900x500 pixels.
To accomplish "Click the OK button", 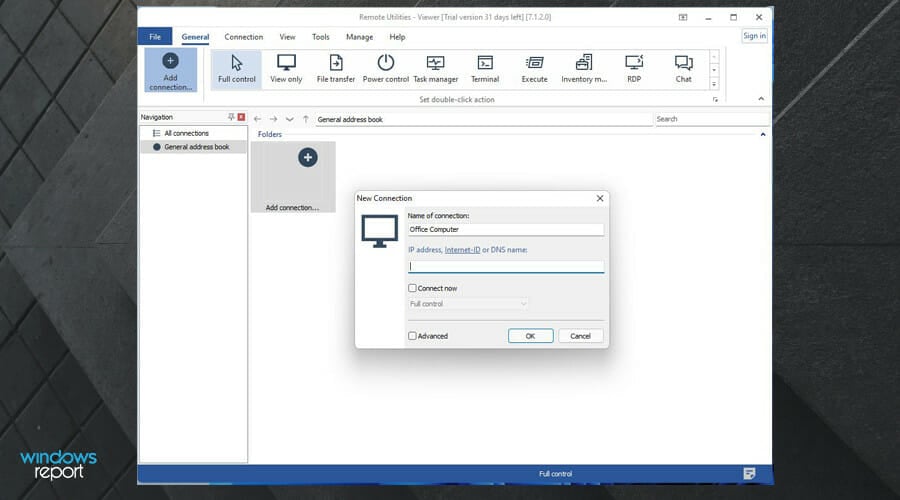I will pyautogui.click(x=530, y=336).
